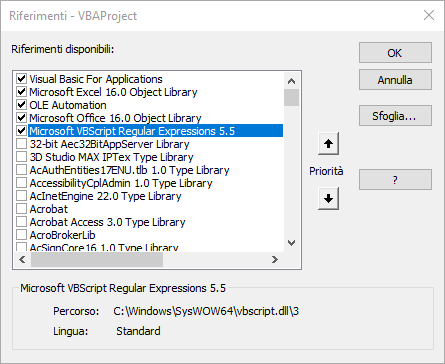Select the AcroBrokerLib row text
The width and height of the screenshot is (445, 364).
click(62, 235)
